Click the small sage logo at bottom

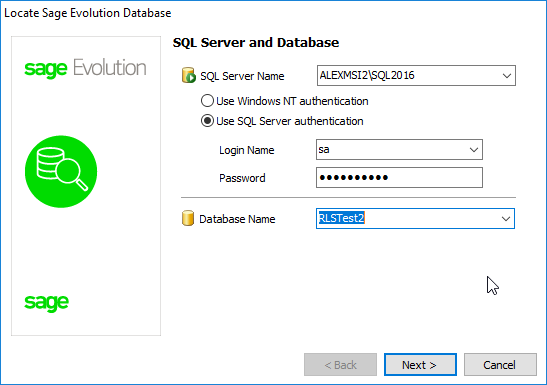tap(46, 303)
